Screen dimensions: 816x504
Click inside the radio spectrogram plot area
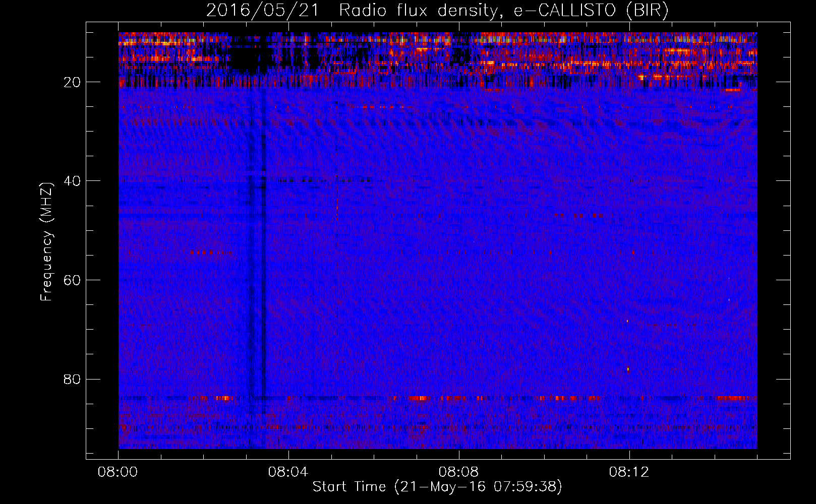pos(438,240)
